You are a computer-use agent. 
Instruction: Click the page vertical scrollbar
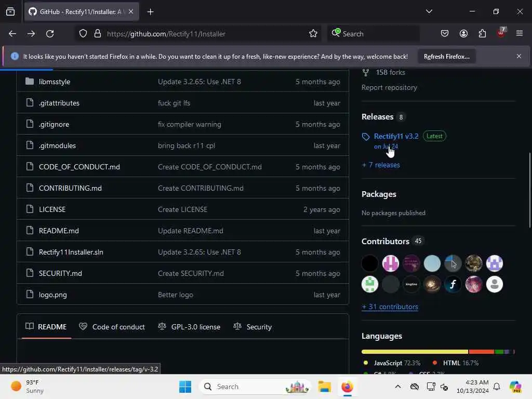point(529,190)
